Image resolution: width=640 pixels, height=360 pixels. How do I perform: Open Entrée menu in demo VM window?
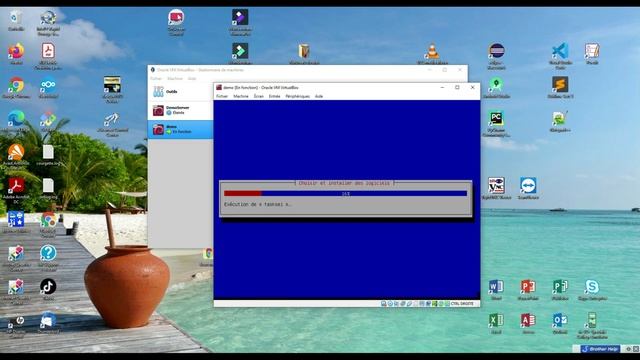pos(274,96)
